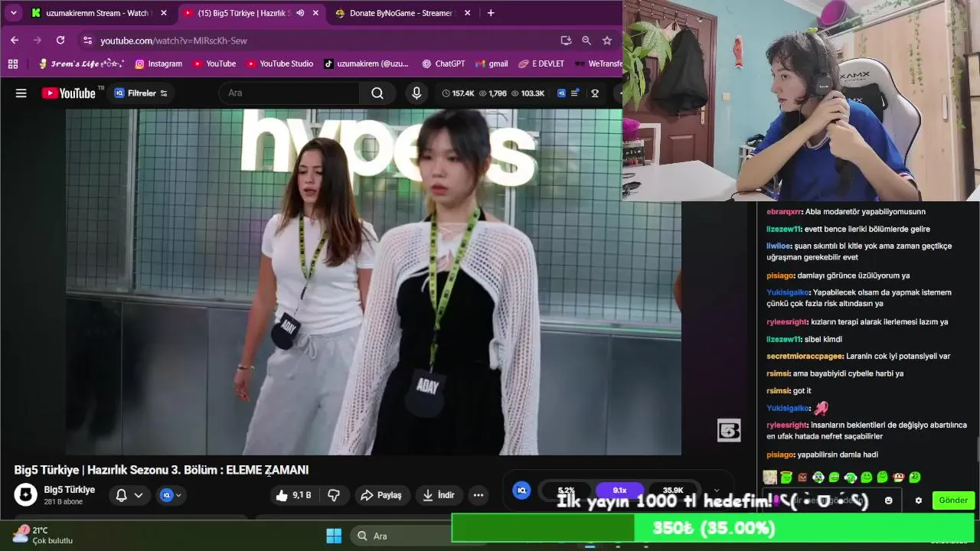Reload the page with the refresh icon
The image size is (980, 551).
click(x=60, y=40)
